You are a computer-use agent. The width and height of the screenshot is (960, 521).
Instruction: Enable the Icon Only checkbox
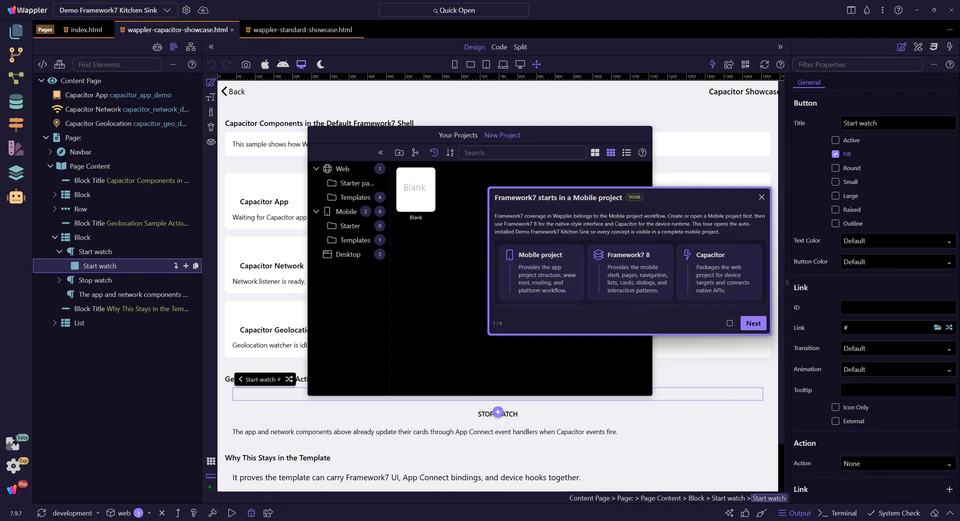click(x=835, y=407)
